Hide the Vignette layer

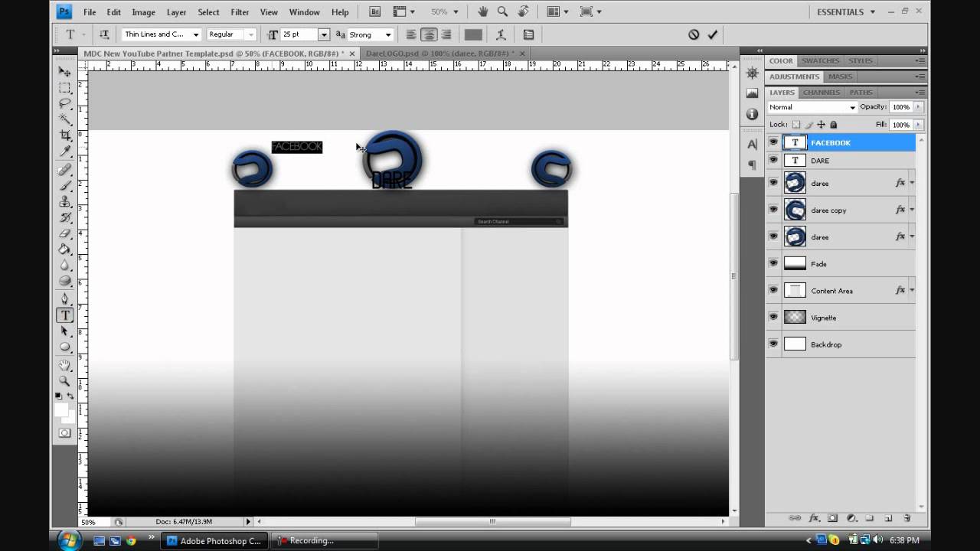pyautogui.click(x=773, y=317)
